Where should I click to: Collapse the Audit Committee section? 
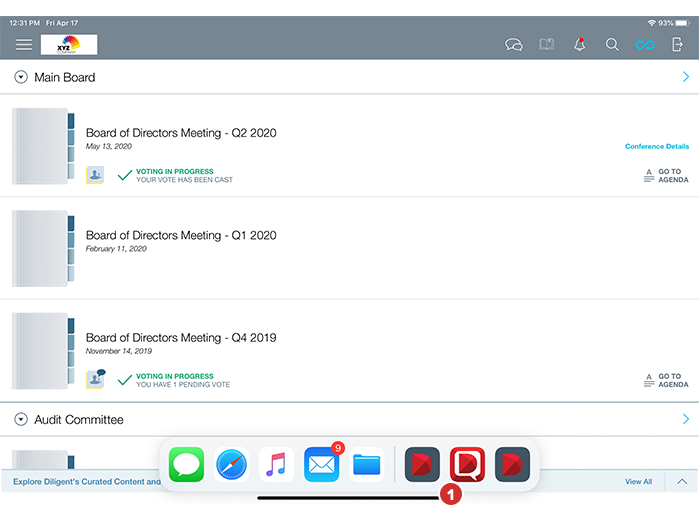click(21, 419)
